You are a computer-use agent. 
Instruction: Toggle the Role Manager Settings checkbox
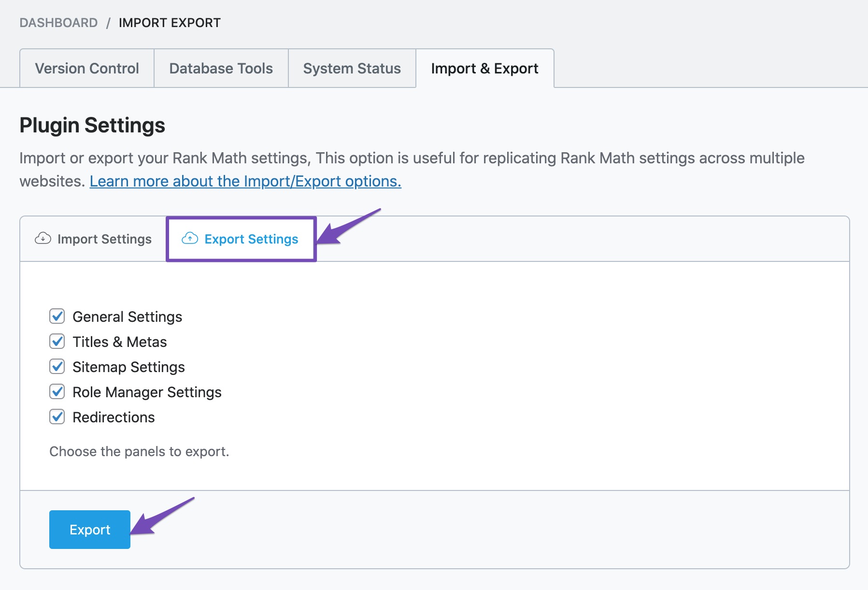[57, 391]
